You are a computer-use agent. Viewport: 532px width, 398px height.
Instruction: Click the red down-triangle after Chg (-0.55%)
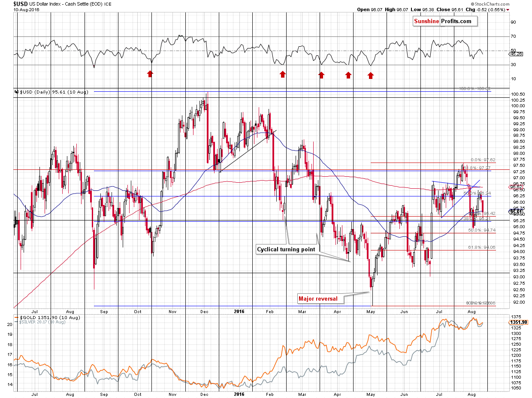point(508,9)
